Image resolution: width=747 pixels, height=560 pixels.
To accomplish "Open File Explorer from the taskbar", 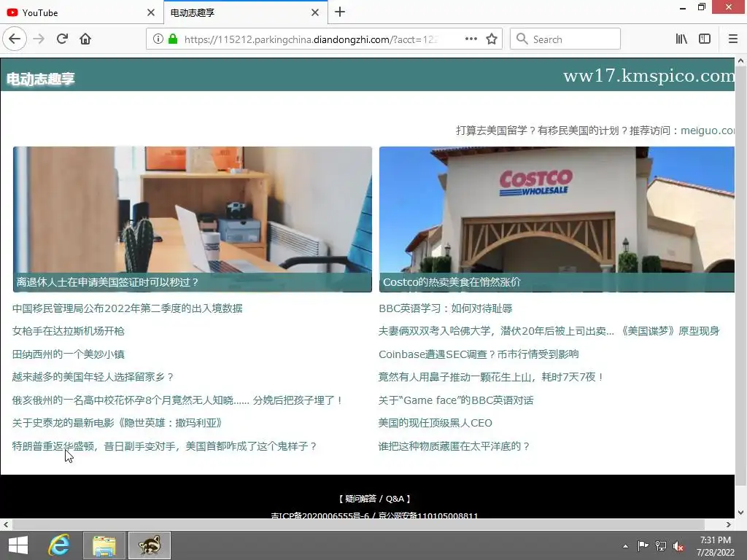I will point(104,545).
